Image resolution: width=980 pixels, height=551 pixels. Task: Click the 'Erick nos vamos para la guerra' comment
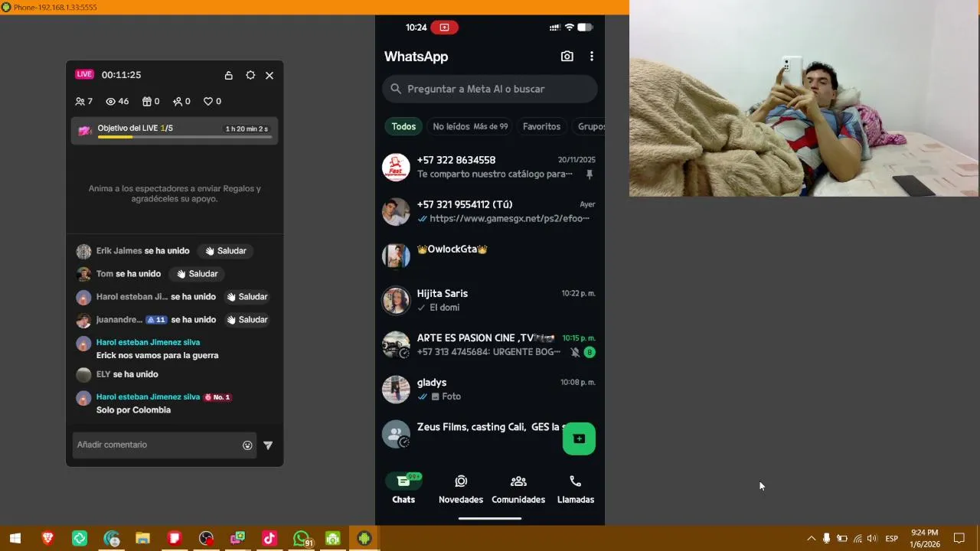[x=157, y=356]
